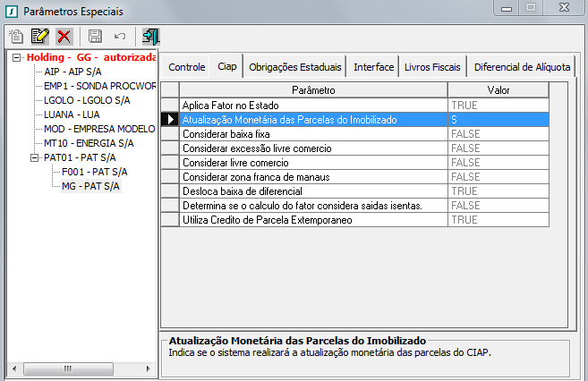The width and height of the screenshot is (588, 381).
Task: Select the Considerar livre comercio row
Action: click(355, 163)
